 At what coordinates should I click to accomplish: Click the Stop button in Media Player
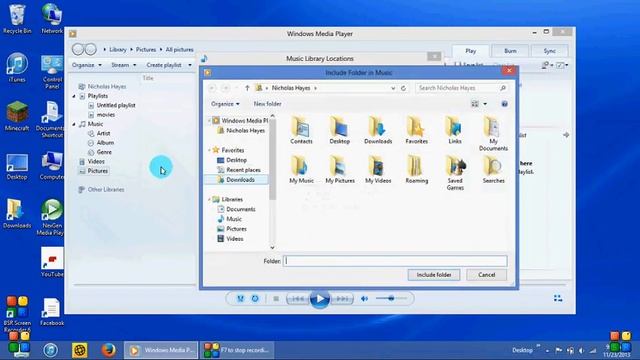276,299
